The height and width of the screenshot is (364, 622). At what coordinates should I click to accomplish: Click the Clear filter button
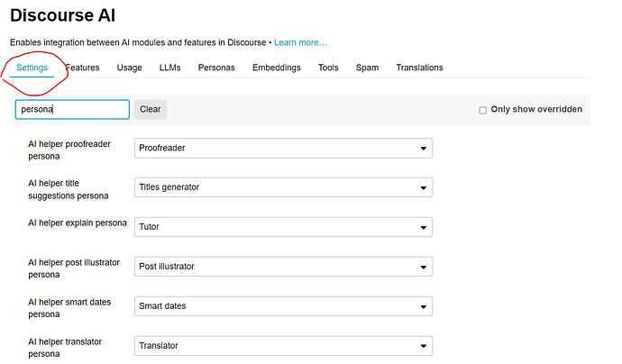(x=151, y=109)
